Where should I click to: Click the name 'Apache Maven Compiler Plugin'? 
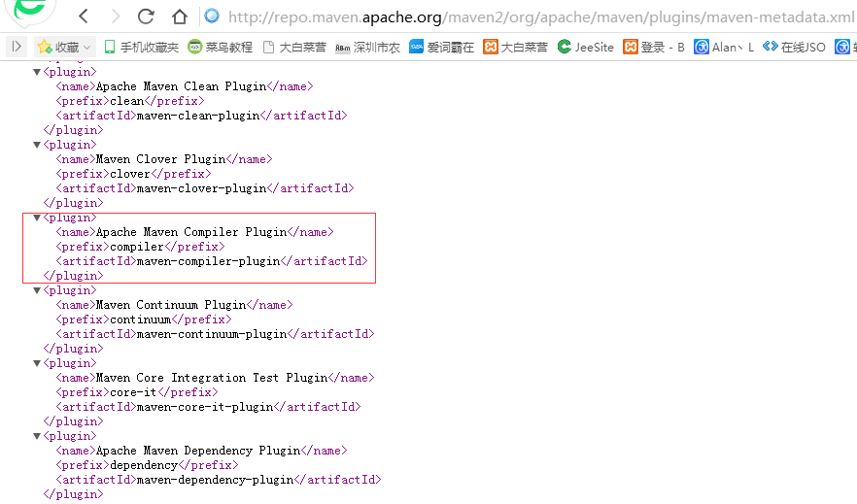191,232
